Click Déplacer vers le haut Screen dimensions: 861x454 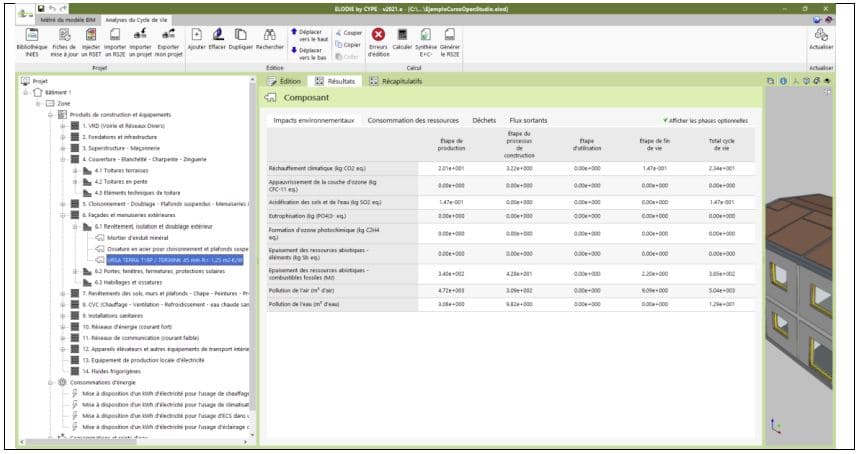(309, 36)
